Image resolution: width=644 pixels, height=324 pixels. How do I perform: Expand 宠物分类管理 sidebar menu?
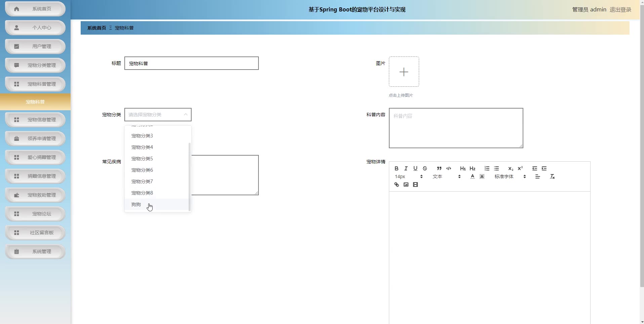[x=35, y=65]
